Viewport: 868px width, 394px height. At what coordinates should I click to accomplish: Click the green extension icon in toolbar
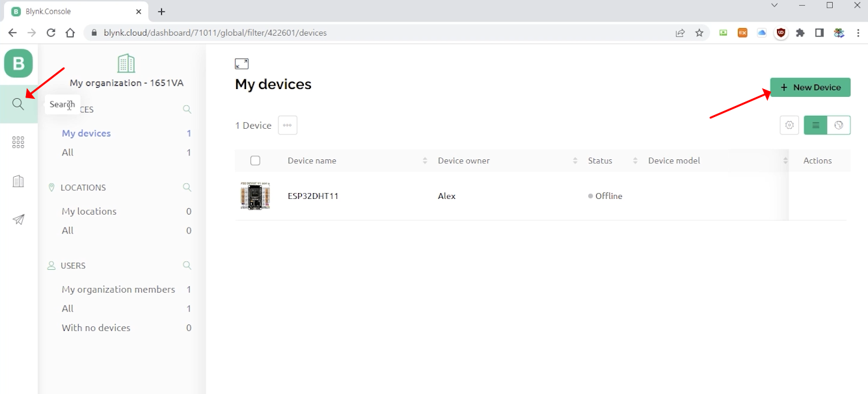[723, 33]
